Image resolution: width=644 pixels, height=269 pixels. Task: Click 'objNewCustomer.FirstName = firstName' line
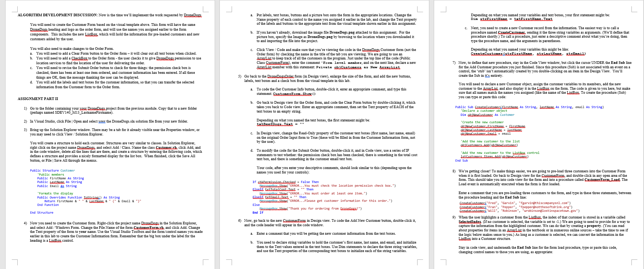[493, 126]
